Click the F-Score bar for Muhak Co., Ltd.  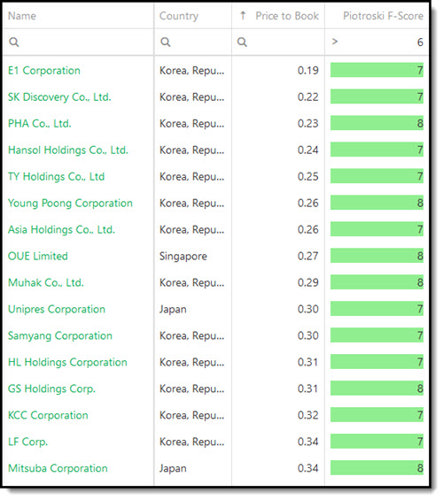[377, 282]
